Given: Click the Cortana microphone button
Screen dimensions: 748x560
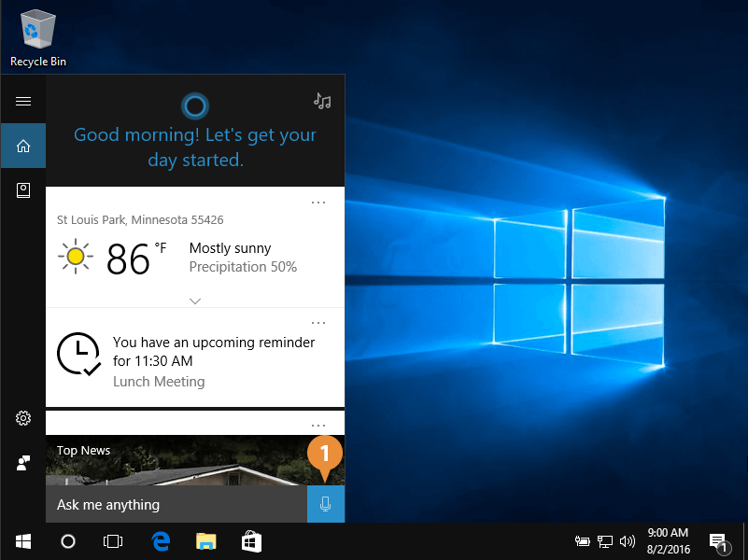Looking at the screenshot, I should tap(325, 504).
